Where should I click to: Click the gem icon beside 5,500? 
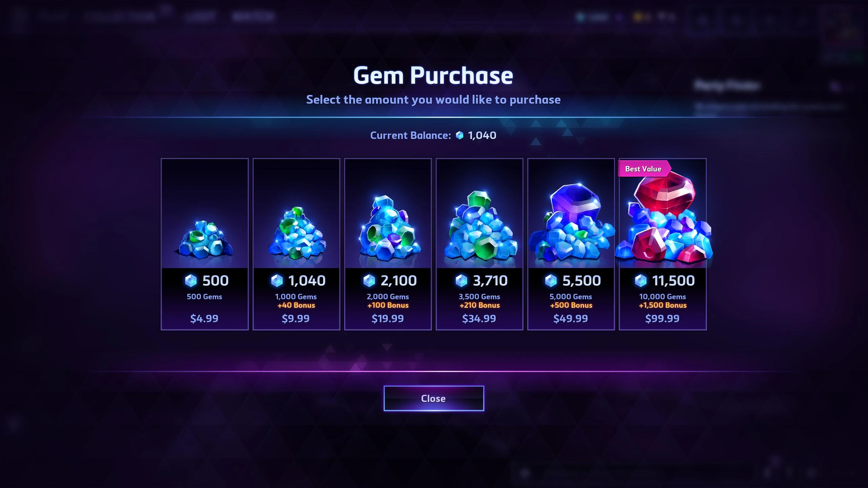click(x=551, y=281)
